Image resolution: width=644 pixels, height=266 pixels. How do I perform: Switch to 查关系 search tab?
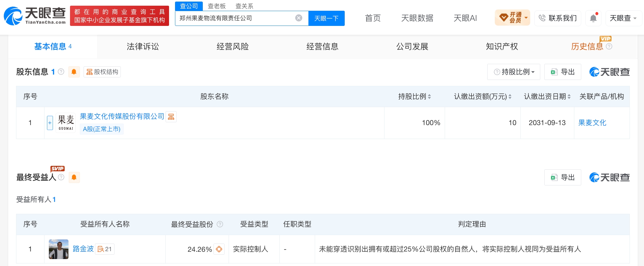tap(244, 6)
